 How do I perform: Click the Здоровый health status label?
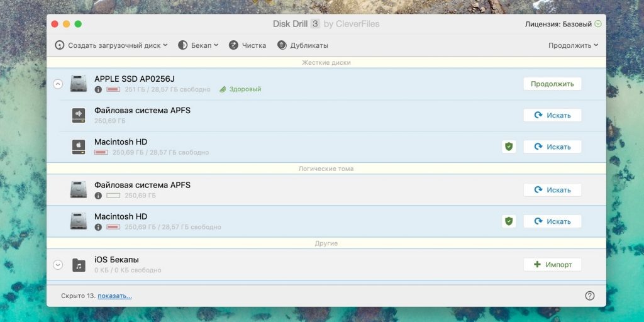tap(245, 89)
